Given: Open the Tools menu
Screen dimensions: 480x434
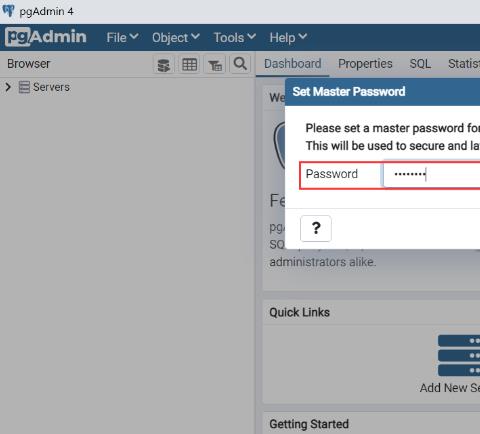Looking at the screenshot, I should coord(235,37).
